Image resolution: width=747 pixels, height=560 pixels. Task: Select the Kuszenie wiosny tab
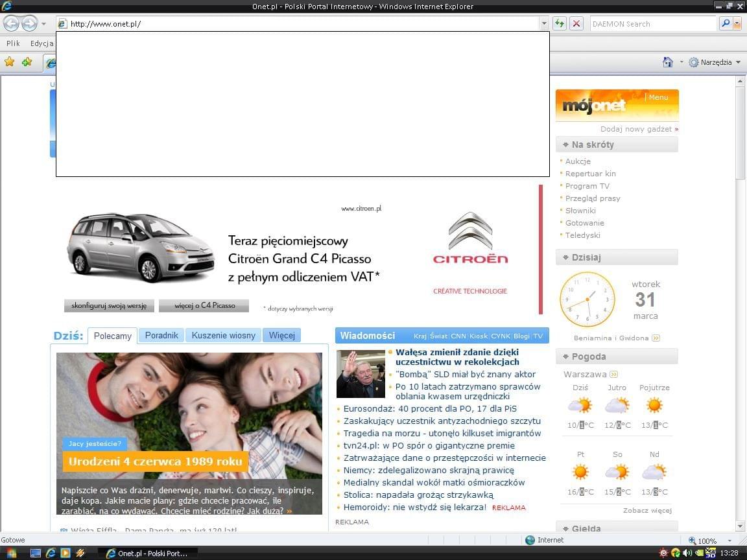223,335
